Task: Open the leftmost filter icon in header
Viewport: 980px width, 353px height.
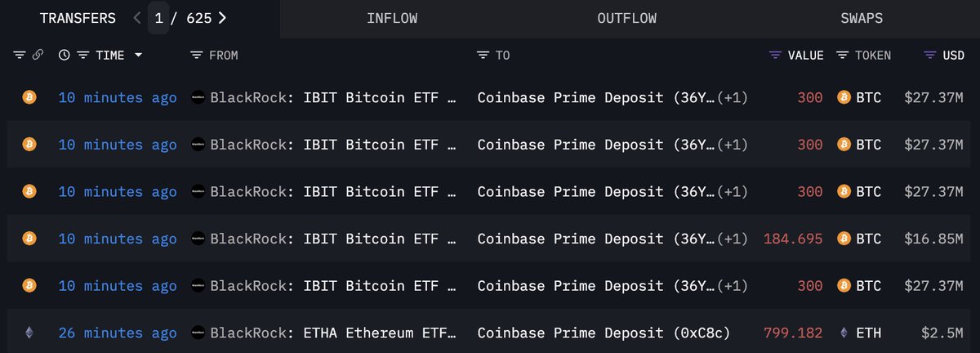Action: [x=20, y=56]
